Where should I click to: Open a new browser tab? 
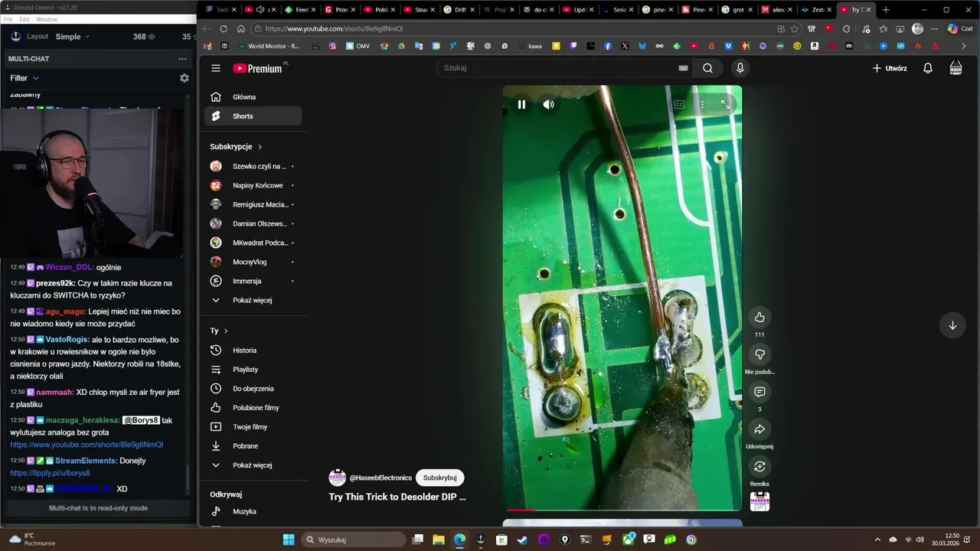[x=886, y=10]
